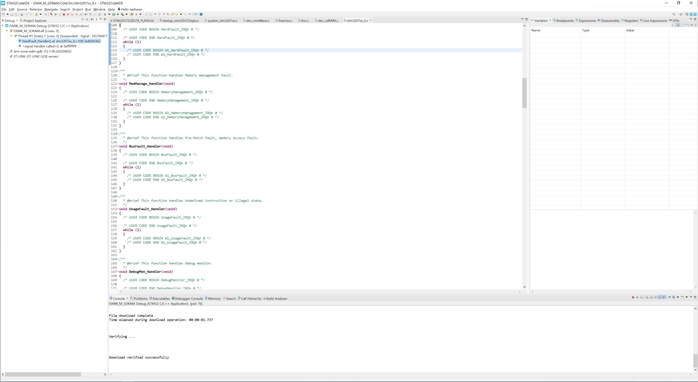The height and width of the screenshot is (382, 698).
Task: Switch to the Debugger Console tab
Action: tap(187, 298)
